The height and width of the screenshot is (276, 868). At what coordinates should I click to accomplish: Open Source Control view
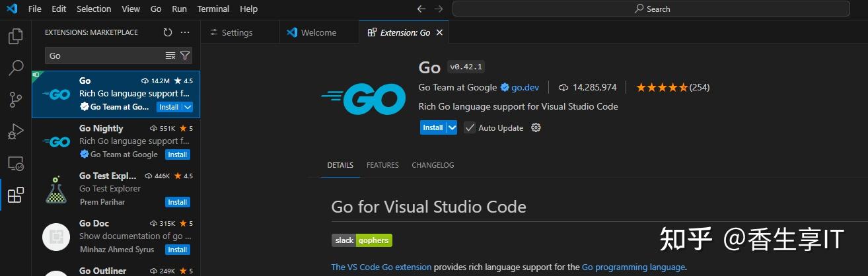pyautogui.click(x=15, y=100)
